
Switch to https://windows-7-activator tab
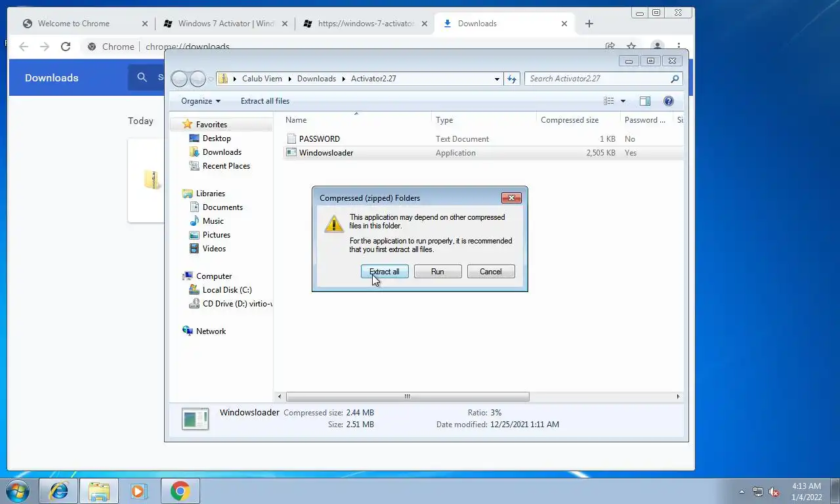click(366, 24)
